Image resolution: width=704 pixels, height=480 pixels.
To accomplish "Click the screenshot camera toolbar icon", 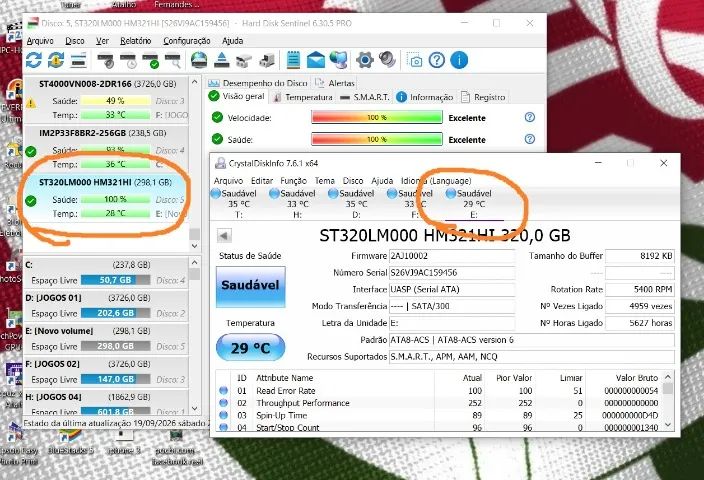I will 414,60.
